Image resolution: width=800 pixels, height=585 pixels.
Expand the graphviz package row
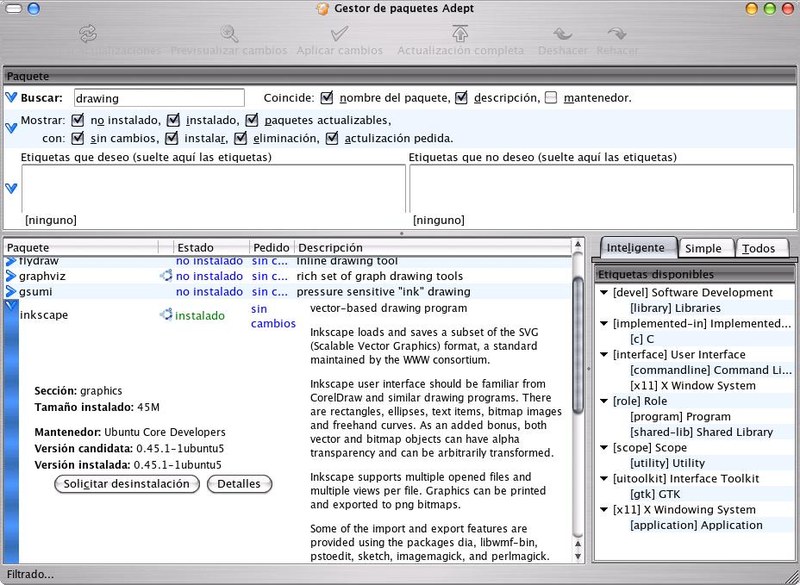coord(11,276)
